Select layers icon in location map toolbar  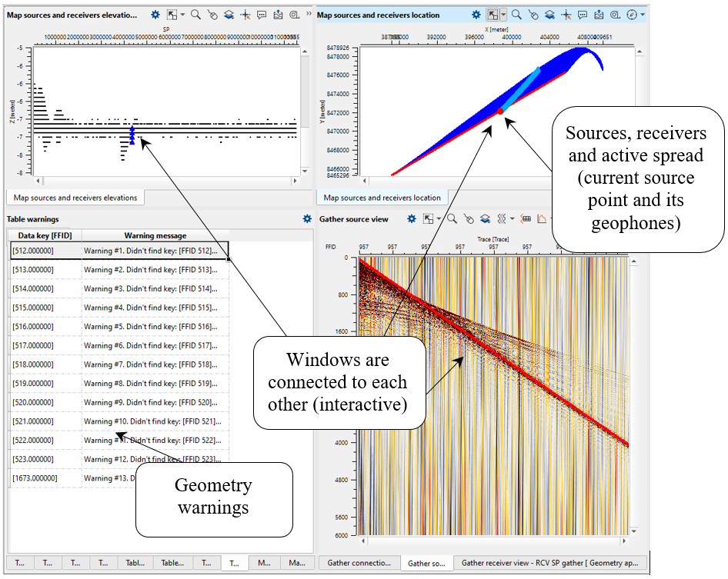pyautogui.click(x=549, y=15)
